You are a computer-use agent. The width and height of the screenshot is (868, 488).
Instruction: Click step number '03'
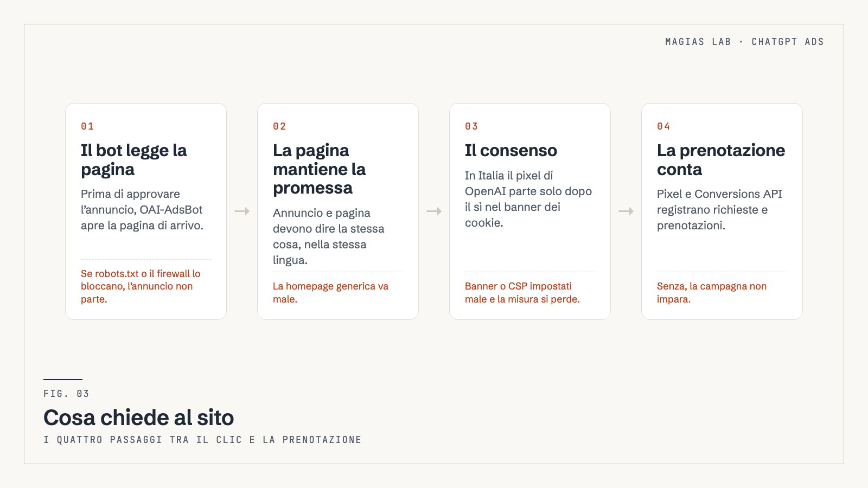point(471,126)
